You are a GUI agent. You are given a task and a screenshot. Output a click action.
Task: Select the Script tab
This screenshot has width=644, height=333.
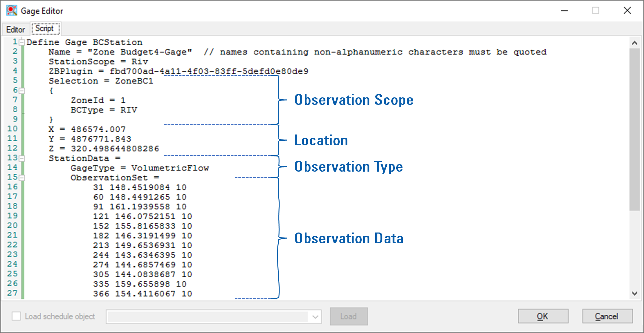coord(46,28)
